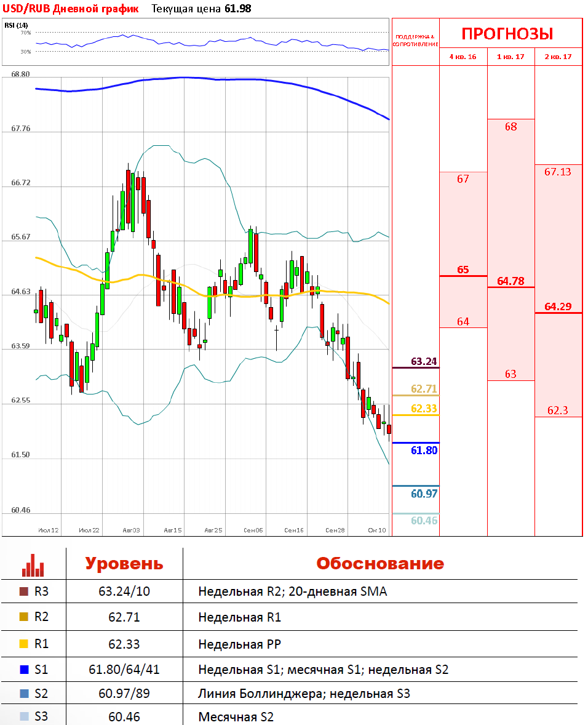588x725 pixels.
Task: Click the red bar chart icon in table header
Action: (x=33, y=564)
